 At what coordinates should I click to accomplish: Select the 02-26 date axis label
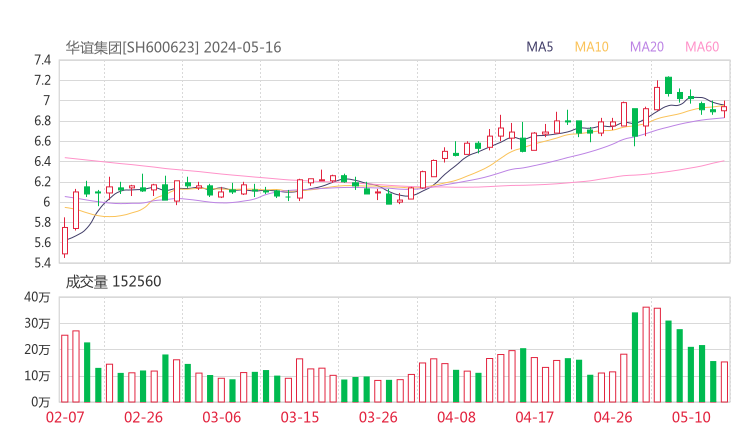tap(145, 417)
